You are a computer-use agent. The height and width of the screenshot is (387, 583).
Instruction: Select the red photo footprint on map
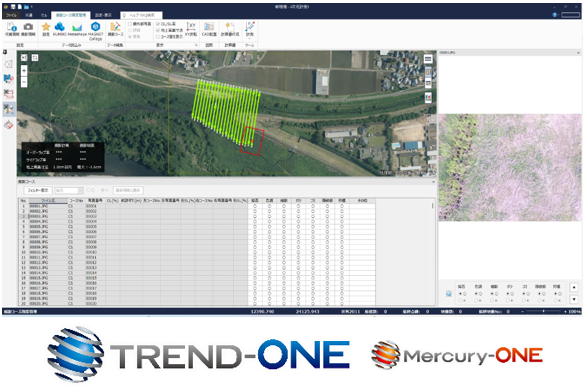(x=252, y=140)
